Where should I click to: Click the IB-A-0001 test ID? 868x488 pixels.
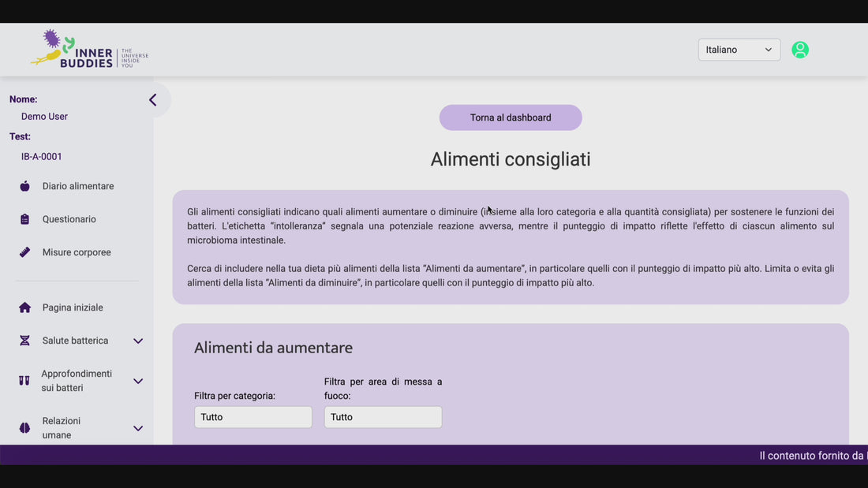(42, 157)
